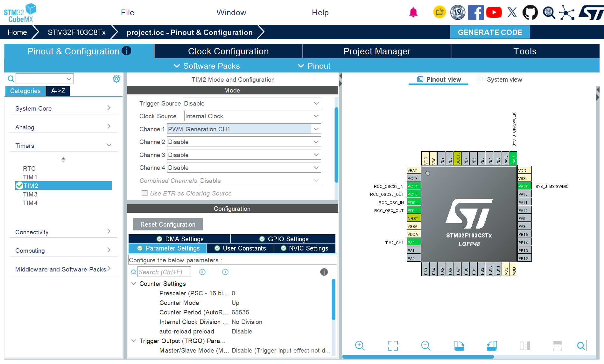This screenshot has height=364, width=604.
Task: Toggle Use ETR as Clearing Source checkbox
Action: tap(144, 193)
